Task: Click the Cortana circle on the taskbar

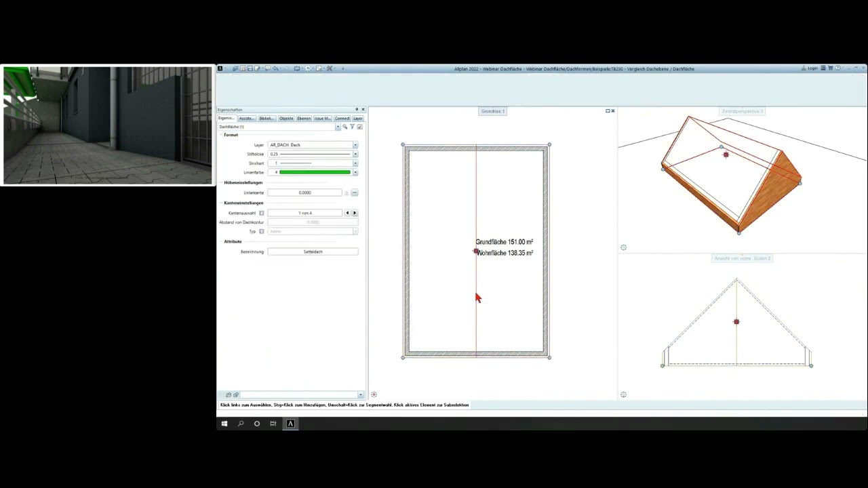Action: tap(257, 424)
